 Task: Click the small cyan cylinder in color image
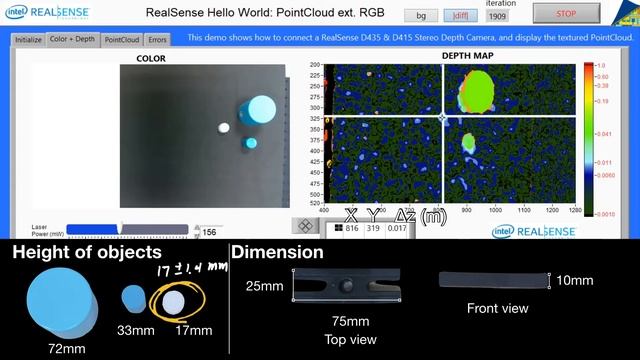[x=249, y=143]
